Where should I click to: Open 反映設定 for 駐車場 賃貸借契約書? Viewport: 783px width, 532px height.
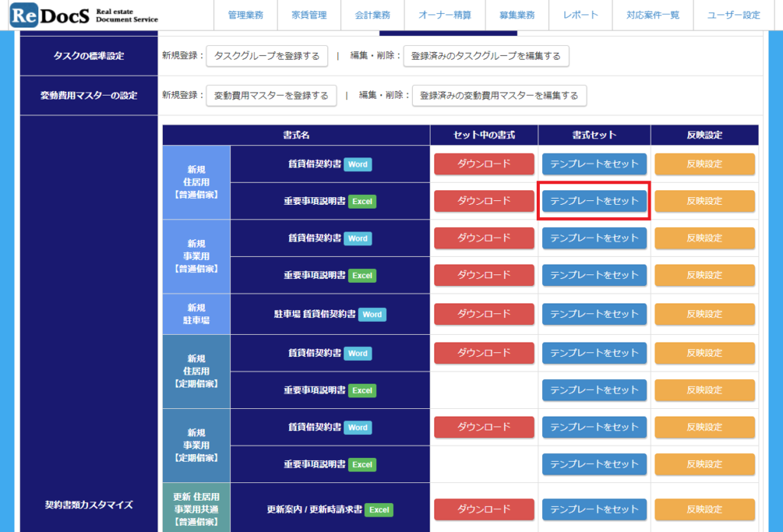704,314
